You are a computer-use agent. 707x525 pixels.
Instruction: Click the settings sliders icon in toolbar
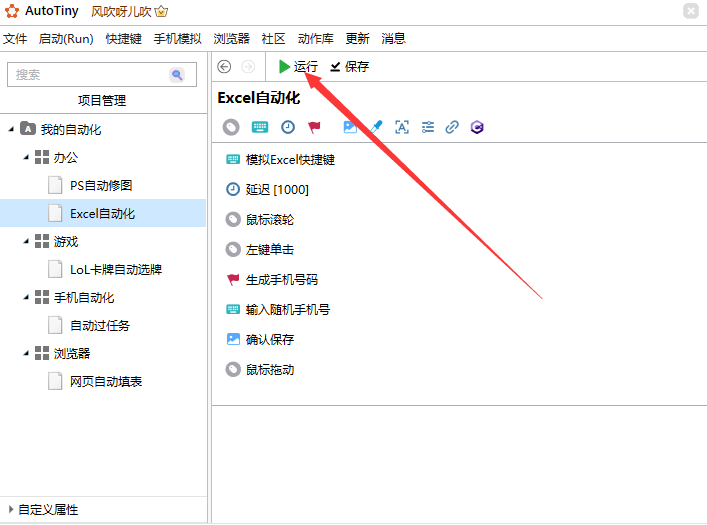tap(428, 127)
